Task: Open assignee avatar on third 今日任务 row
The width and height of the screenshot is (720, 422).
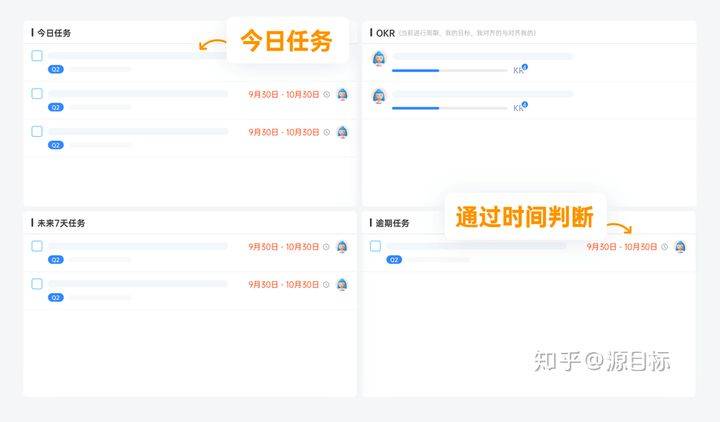Action: 342,133
